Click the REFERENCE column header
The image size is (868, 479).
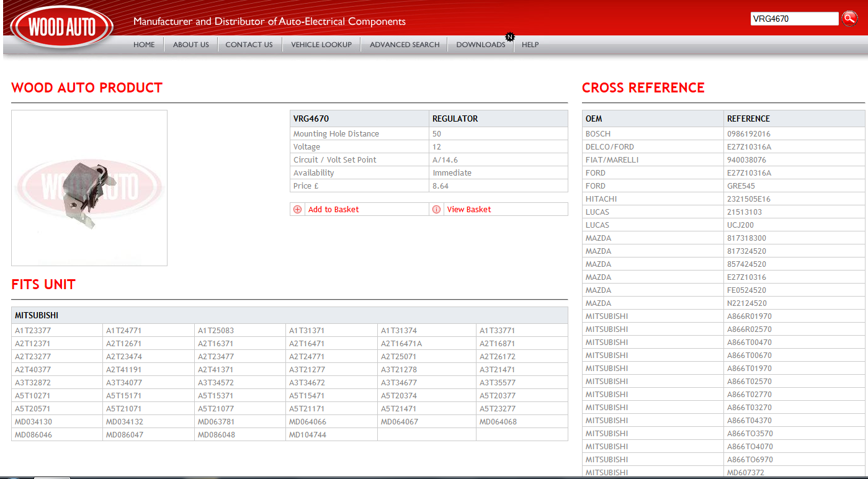(x=748, y=119)
